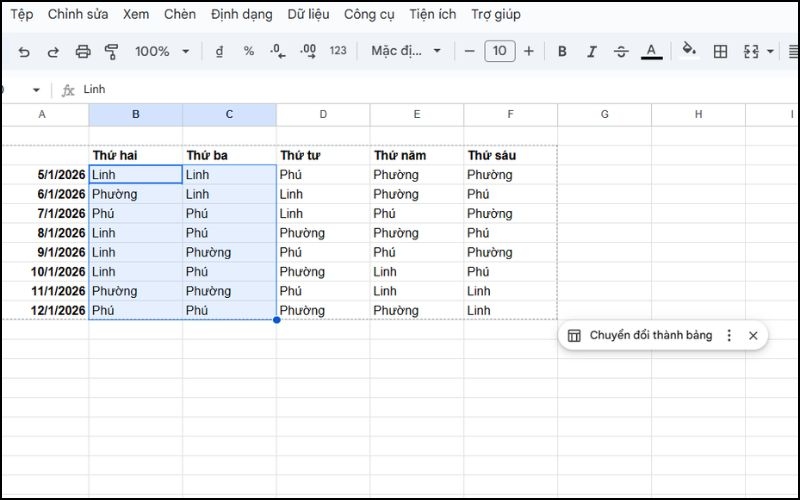Select the Paint format roller icon
This screenshot has width=800, height=500.
pos(112,51)
